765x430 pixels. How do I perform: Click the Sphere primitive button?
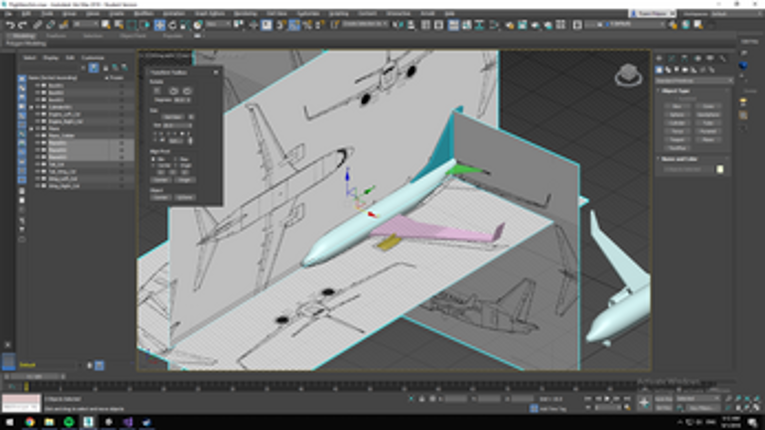click(677, 115)
